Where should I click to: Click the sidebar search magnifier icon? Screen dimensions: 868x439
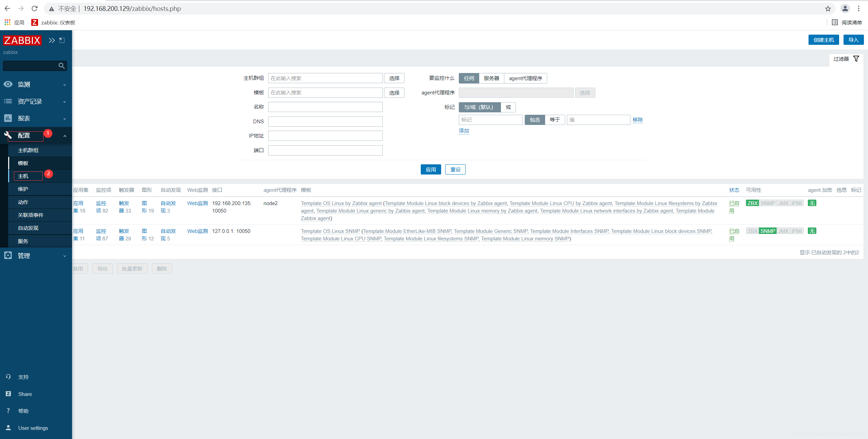[x=62, y=66]
